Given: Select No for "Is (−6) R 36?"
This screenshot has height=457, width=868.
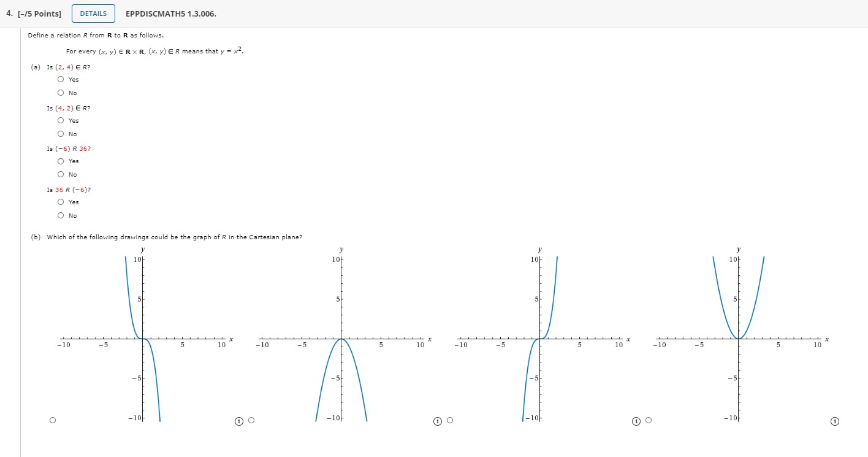Looking at the screenshot, I should pyautogui.click(x=61, y=174).
